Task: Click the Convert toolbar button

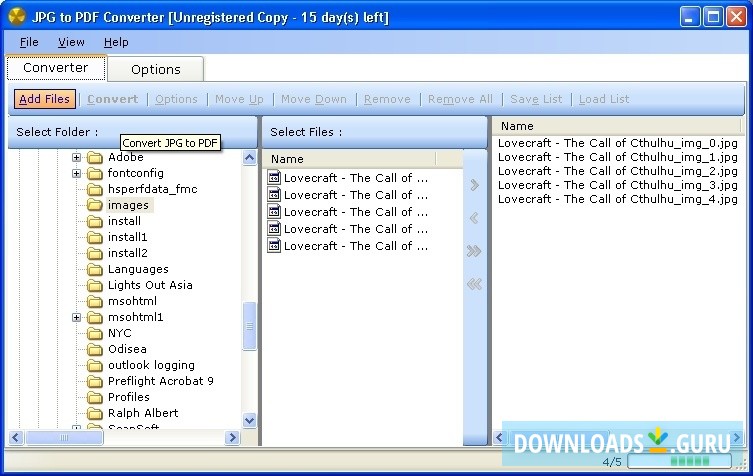Action: pos(112,99)
